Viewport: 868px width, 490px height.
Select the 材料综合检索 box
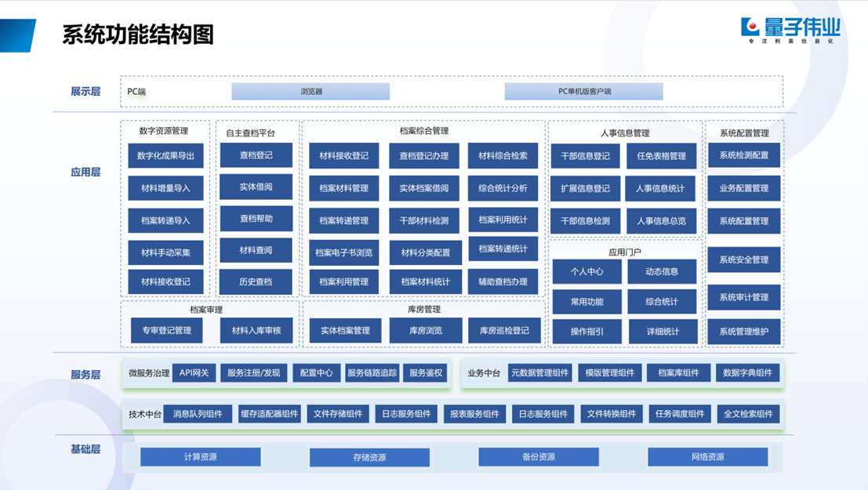point(503,155)
